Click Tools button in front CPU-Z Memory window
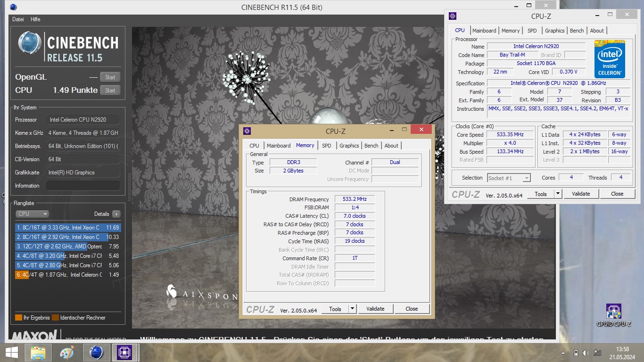The width and height of the screenshot is (644, 362). tap(335, 309)
